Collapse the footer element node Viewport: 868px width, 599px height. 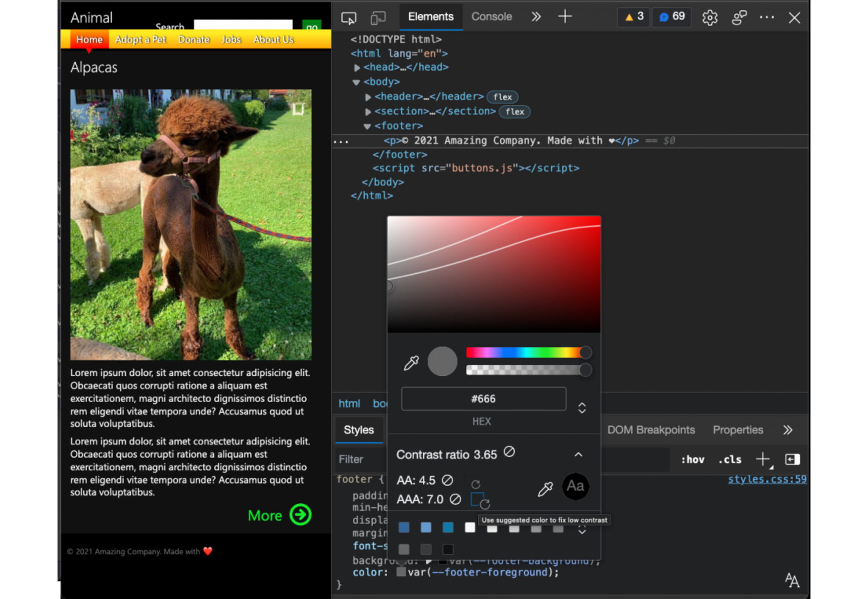tap(367, 126)
